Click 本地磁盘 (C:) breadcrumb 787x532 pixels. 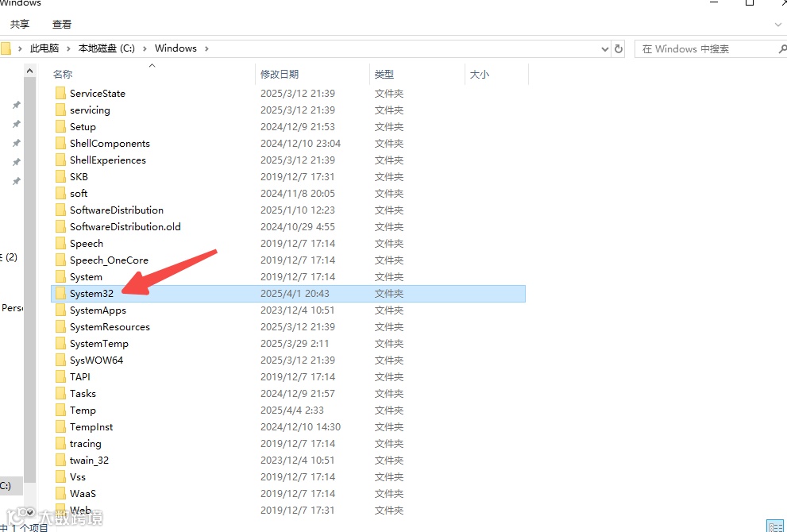[106, 48]
